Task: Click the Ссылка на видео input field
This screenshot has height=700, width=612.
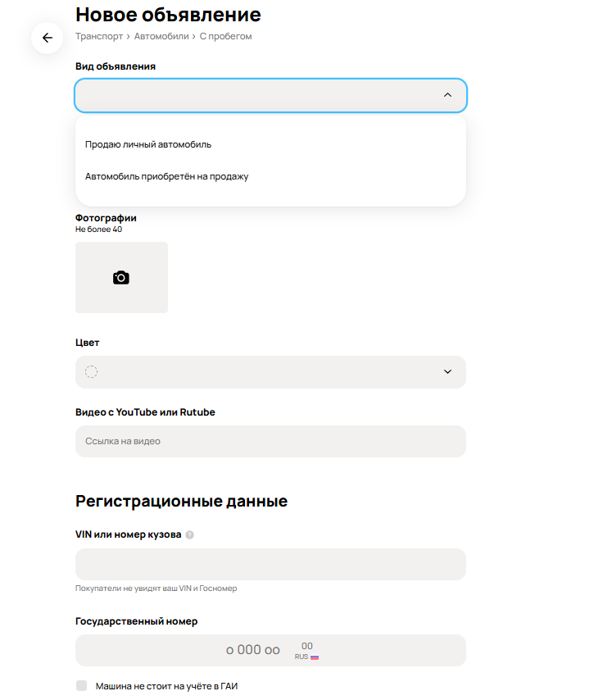Action: point(270,441)
